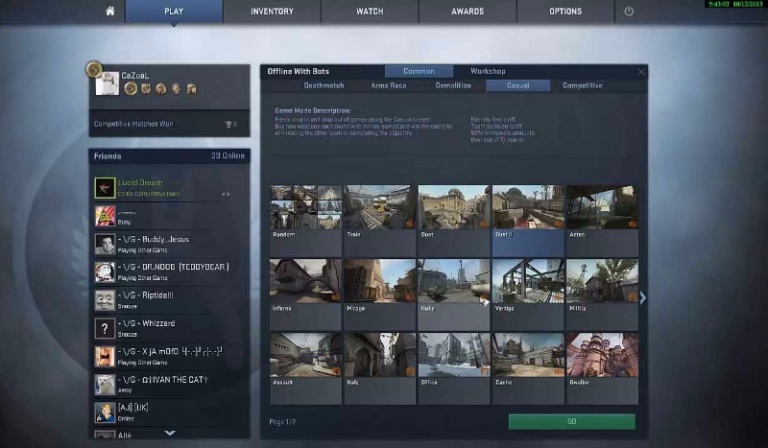
Task: Go to next page of maps arrow
Action: pyautogui.click(x=643, y=298)
